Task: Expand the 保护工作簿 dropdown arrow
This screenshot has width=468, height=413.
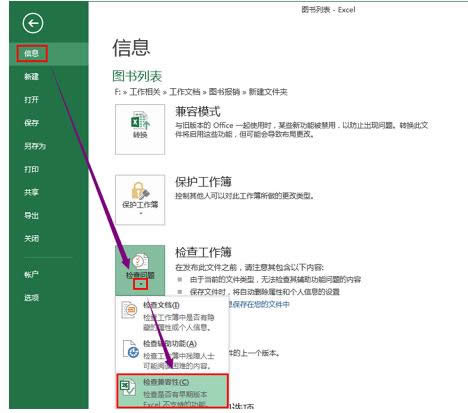Action: (x=140, y=213)
